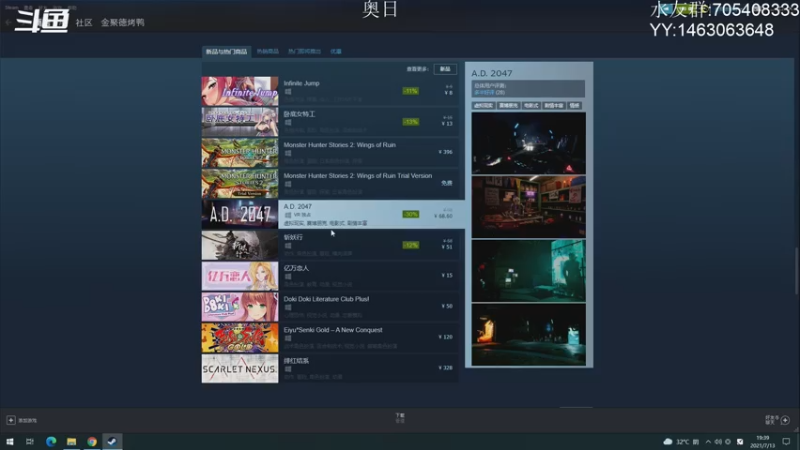This screenshot has height=450, width=800.
Task: Switch to the Popular Upcoming tab
Action: [x=305, y=52]
